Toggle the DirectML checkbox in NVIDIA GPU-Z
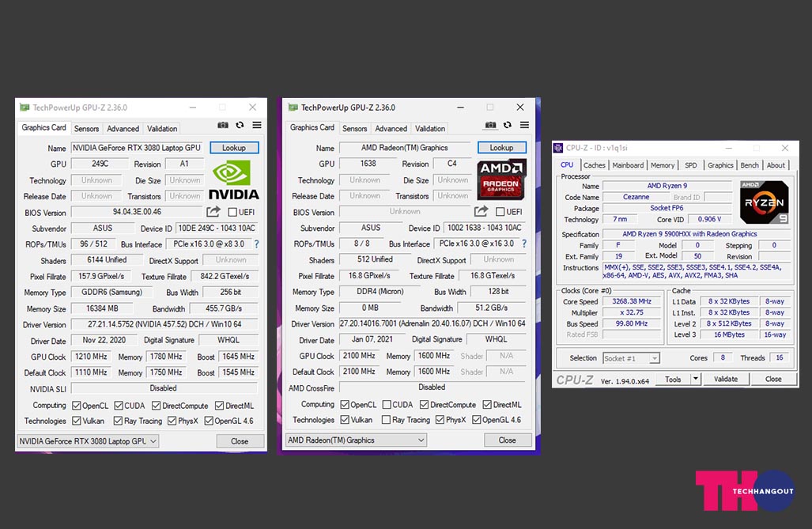Viewport: 812px width, 529px height. 219,405
